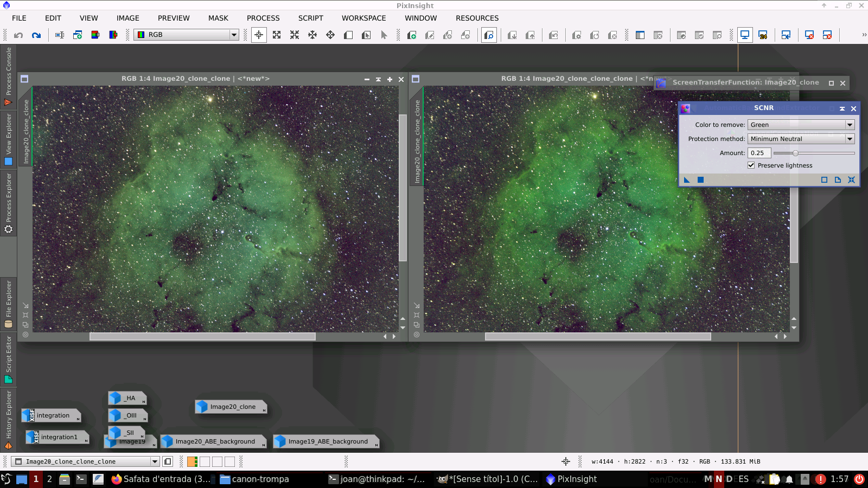
Task: Open the PROCESS menu
Action: tap(263, 18)
